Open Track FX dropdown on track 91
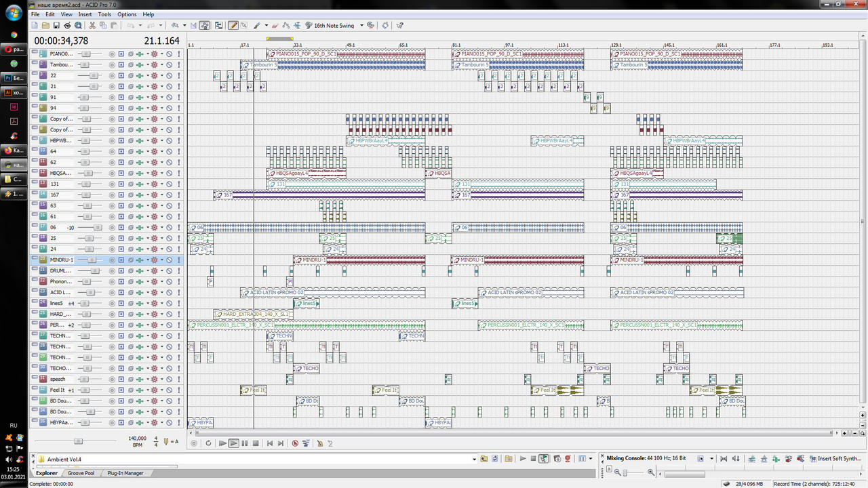 (x=148, y=97)
